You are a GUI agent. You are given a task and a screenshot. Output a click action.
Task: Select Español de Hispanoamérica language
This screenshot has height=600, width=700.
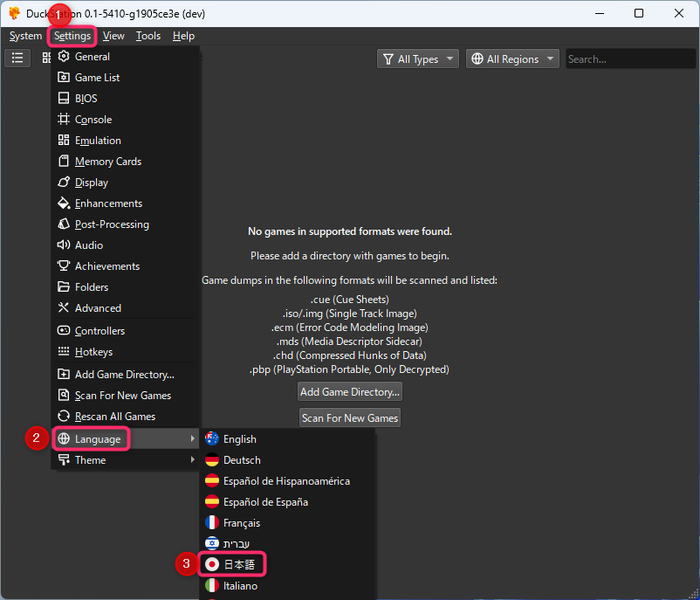287,481
